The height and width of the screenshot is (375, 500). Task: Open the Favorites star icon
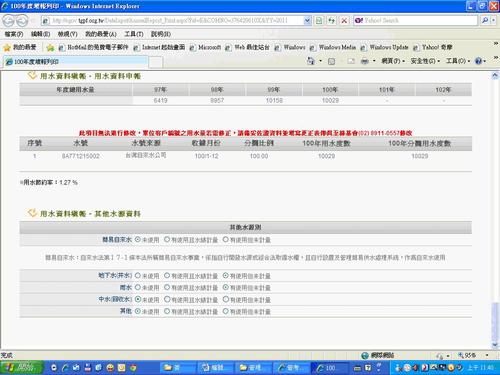point(7,47)
